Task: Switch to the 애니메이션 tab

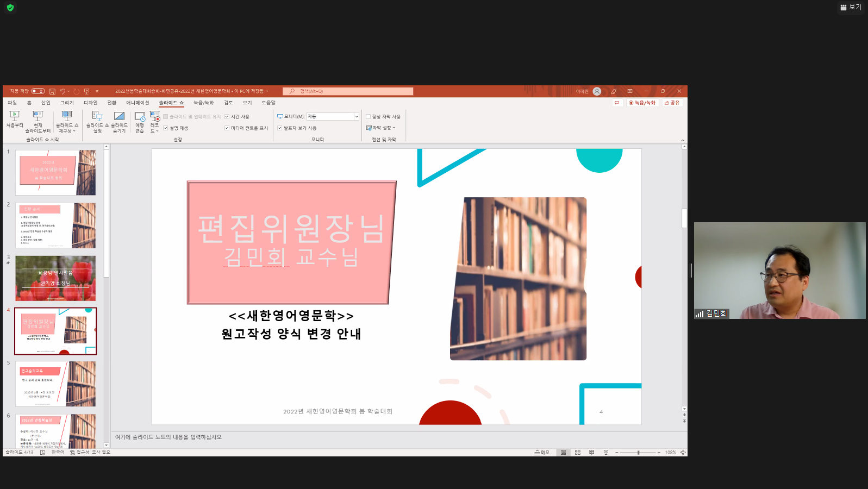Action: tap(138, 103)
